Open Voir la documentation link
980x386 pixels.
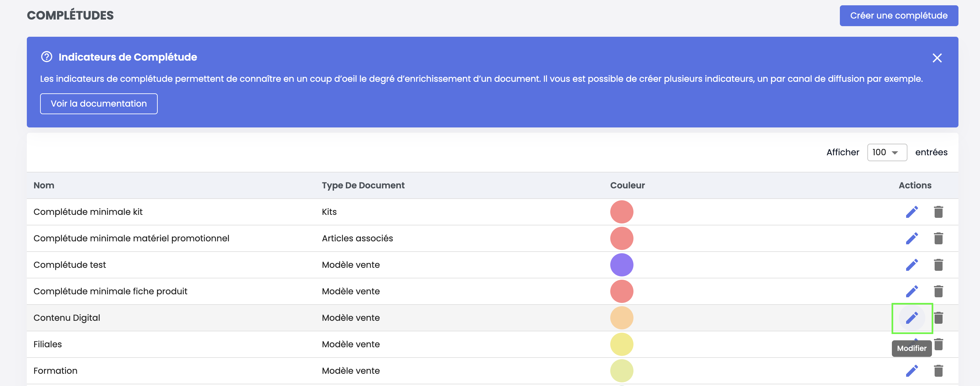(98, 104)
